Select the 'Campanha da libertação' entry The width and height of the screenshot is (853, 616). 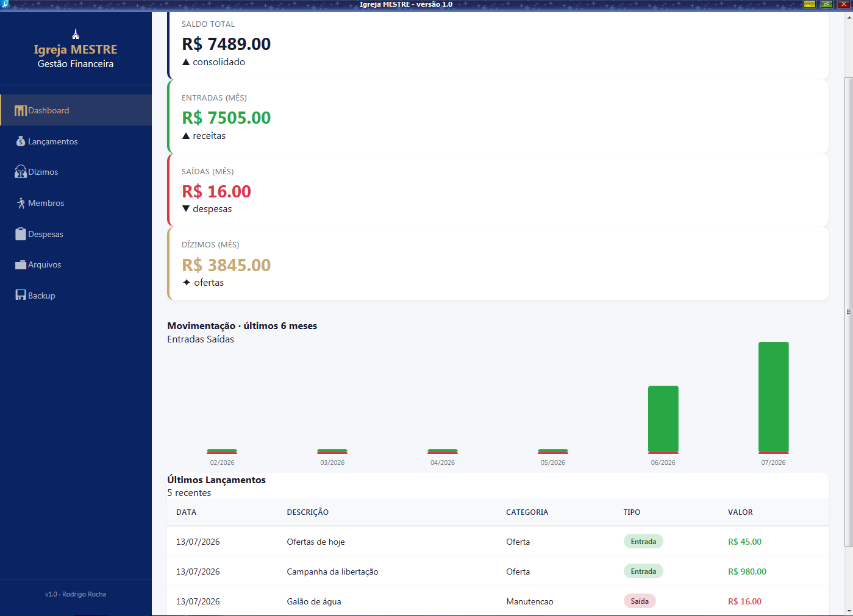[x=332, y=572]
